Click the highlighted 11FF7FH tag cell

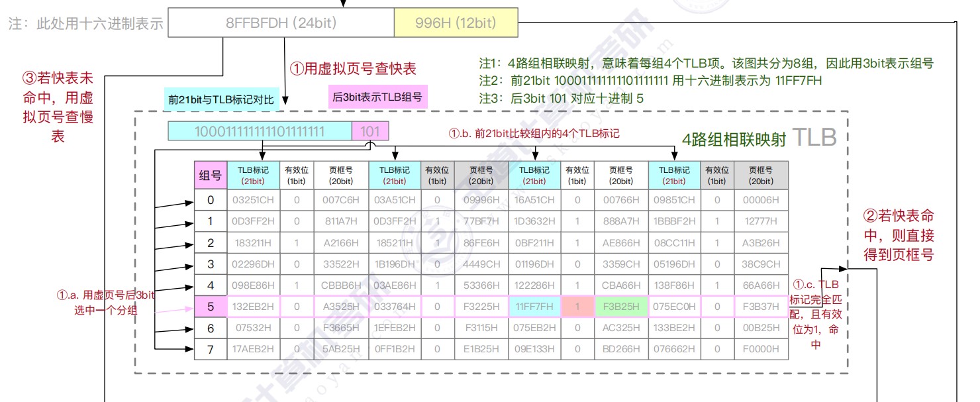(x=534, y=307)
